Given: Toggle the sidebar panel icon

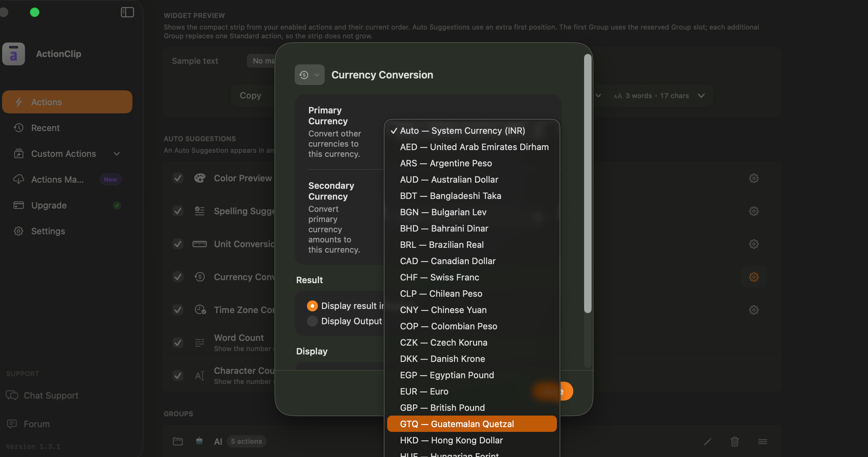Looking at the screenshot, I should (x=127, y=12).
